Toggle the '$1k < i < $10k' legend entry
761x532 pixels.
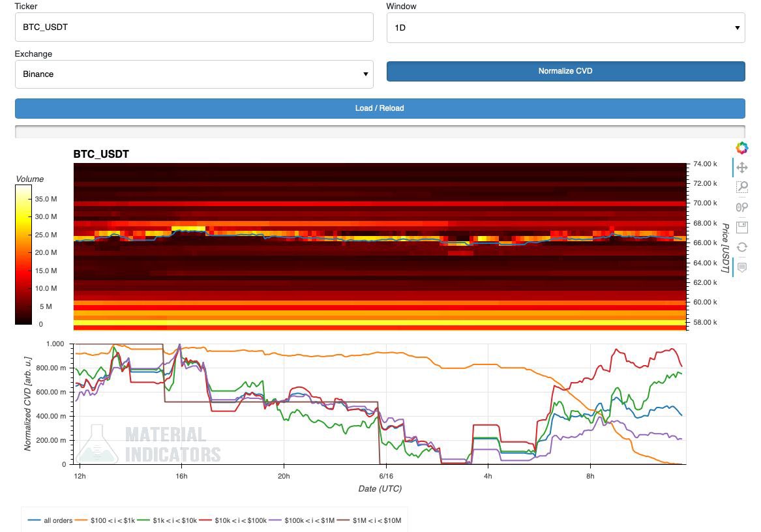click(x=168, y=520)
